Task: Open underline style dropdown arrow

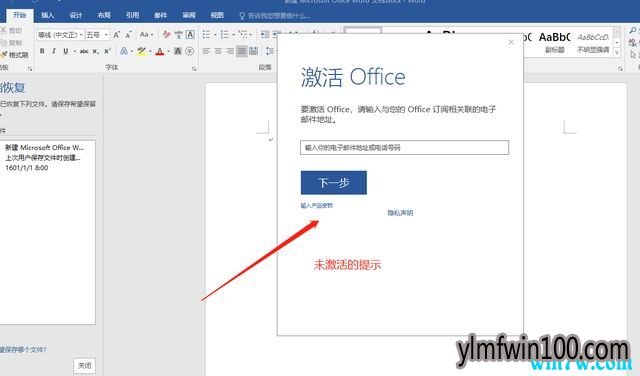Action: pos(75,51)
